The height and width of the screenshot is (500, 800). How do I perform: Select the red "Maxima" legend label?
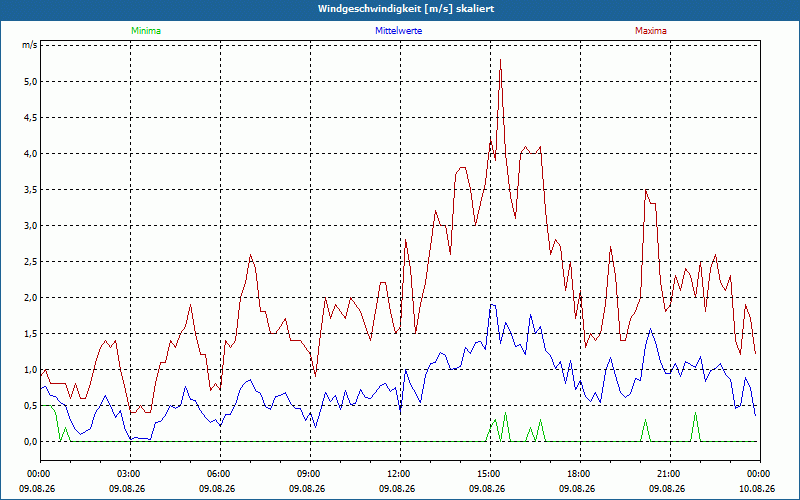[651, 31]
